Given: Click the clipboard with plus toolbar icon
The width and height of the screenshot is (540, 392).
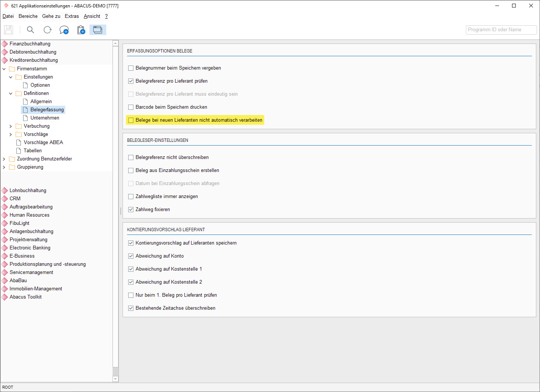Looking at the screenshot, I should [81, 30].
